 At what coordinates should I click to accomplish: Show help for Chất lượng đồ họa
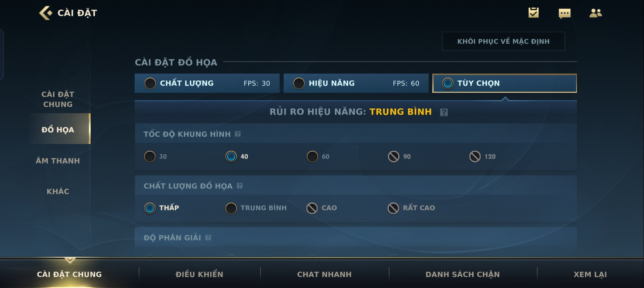coord(240,186)
